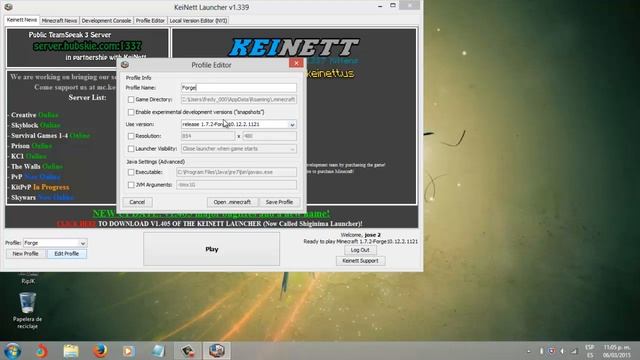
Task: Click the Survival Games 1-4 server entry
Action: pyautogui.click(x=50, y=136)
